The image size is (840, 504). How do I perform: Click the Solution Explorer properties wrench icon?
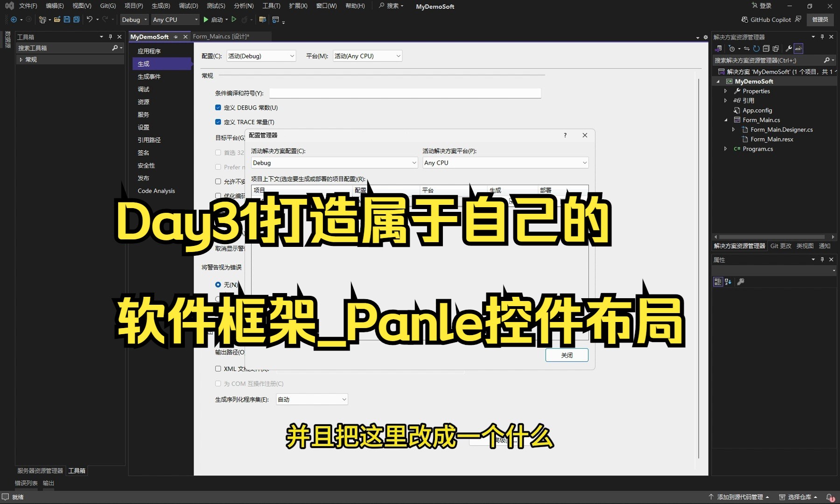coord(789,49)
